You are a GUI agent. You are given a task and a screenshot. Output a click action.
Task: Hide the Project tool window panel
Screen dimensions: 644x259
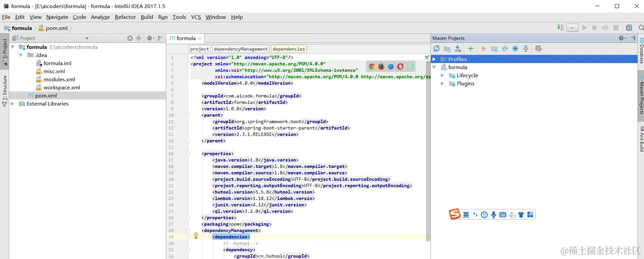pyautogui.click(x=160, y=38)
